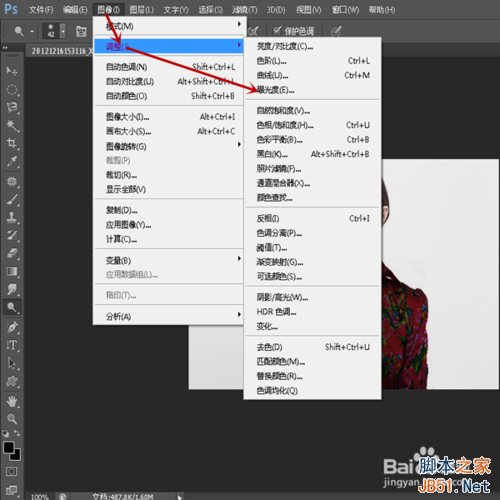Viewport: 500px width, 500px height.
Task: Expand the toolbox double-arrow toggle
Action: click(x=5, y=48)
